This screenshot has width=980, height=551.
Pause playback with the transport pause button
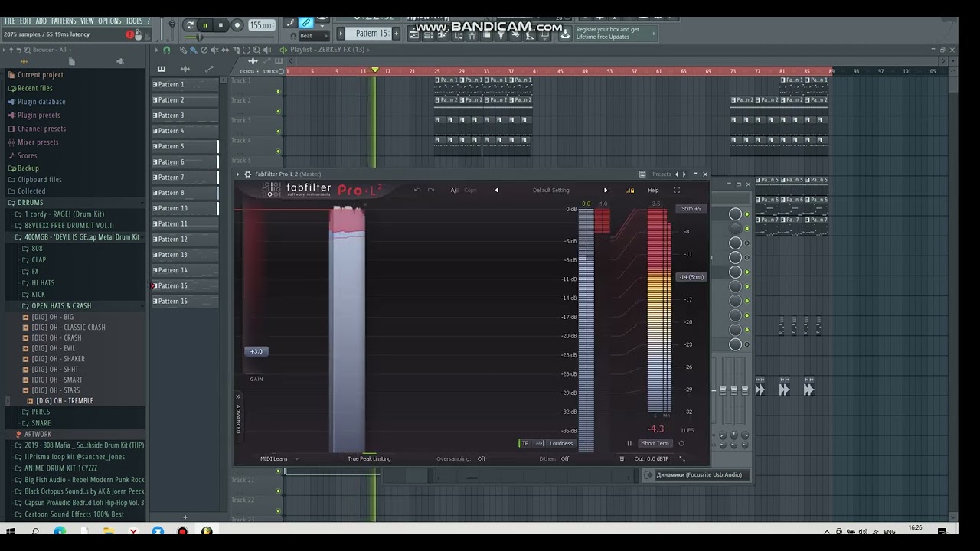205,25
